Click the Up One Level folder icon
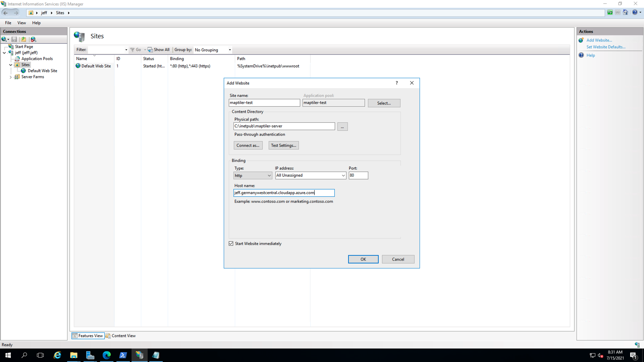This screenshot has height=362, width=644. point(23,40)
